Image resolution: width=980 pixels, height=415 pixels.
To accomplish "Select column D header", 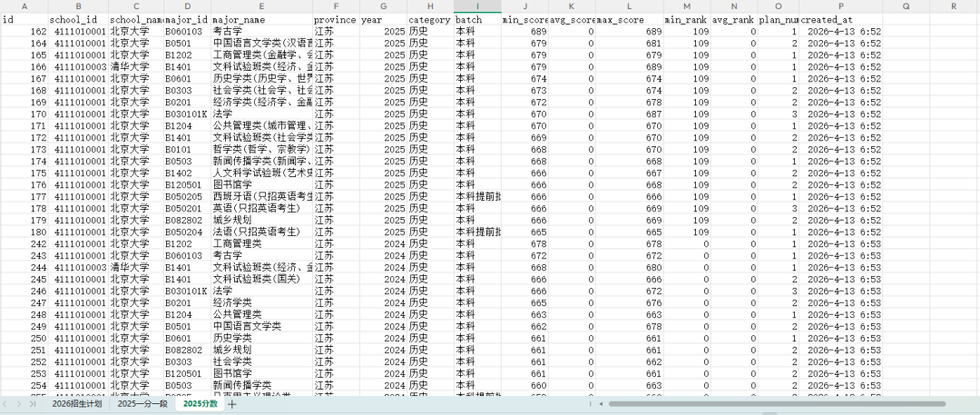I will [188, 6].
